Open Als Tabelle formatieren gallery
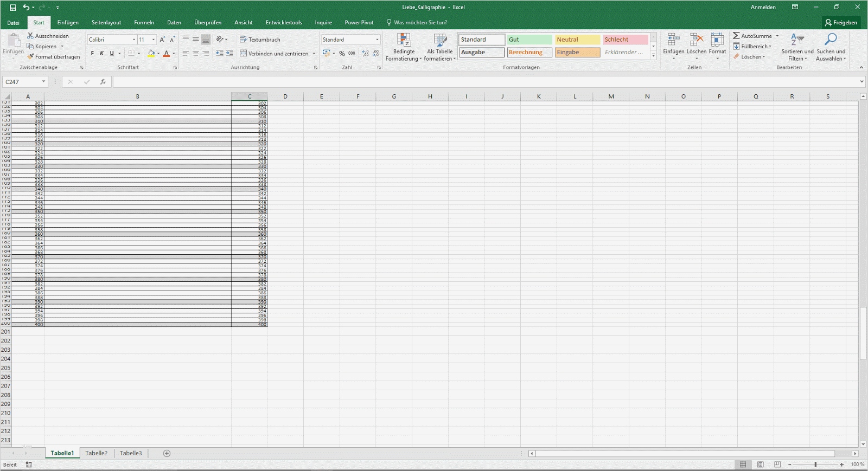Viewport: 868px width, 471px height. point(439,47)
